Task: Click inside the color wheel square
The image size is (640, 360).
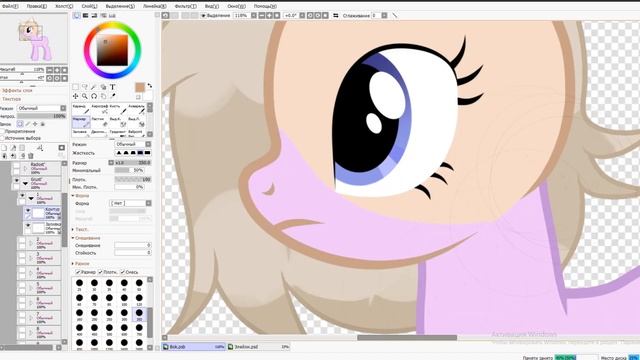Action: pos(112,50)
